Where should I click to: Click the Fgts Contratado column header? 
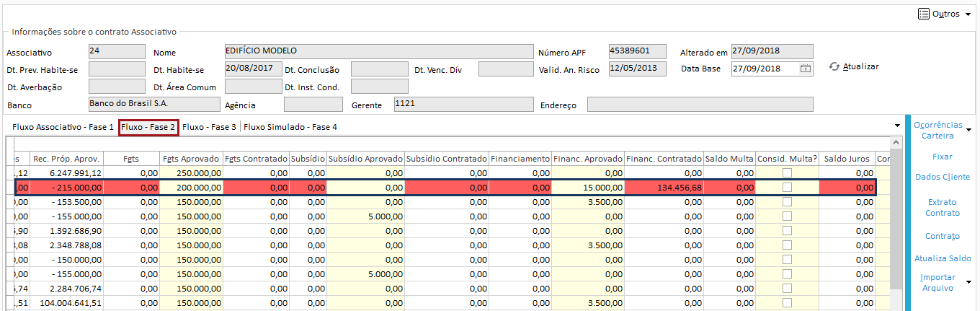pyautogui.click(x=255, y=158)
